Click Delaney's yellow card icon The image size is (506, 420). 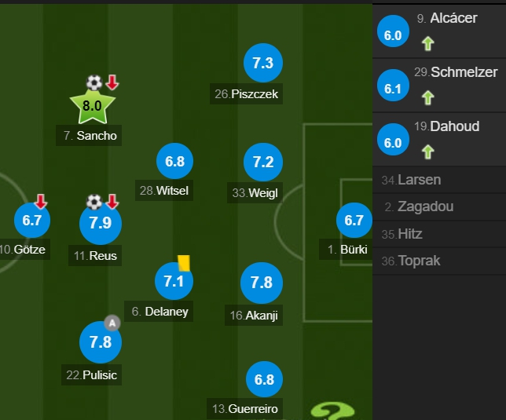point(184,263)
